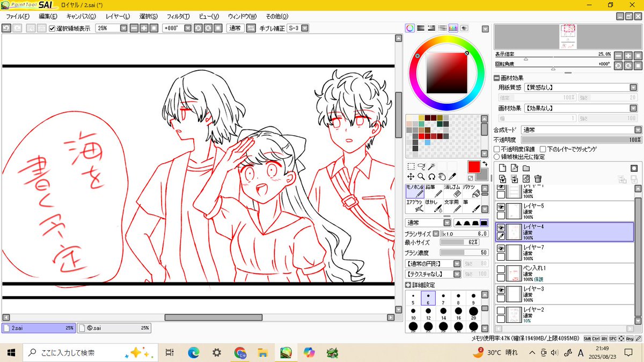Adjust the ブラシ濃度 slider
Viewport: 644px width, 362px height.
click(x=464, y=253)
